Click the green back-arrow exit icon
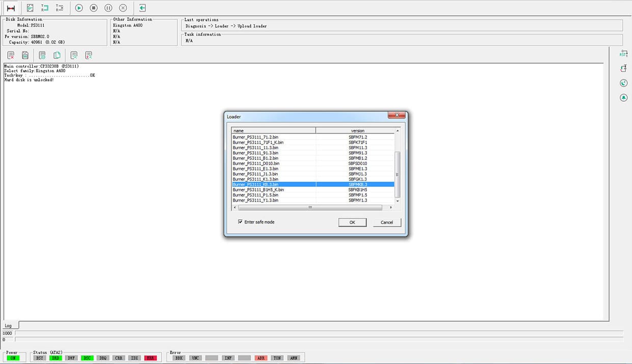Image resolution: width=632 pixels, height=364 pixels. 142,8
